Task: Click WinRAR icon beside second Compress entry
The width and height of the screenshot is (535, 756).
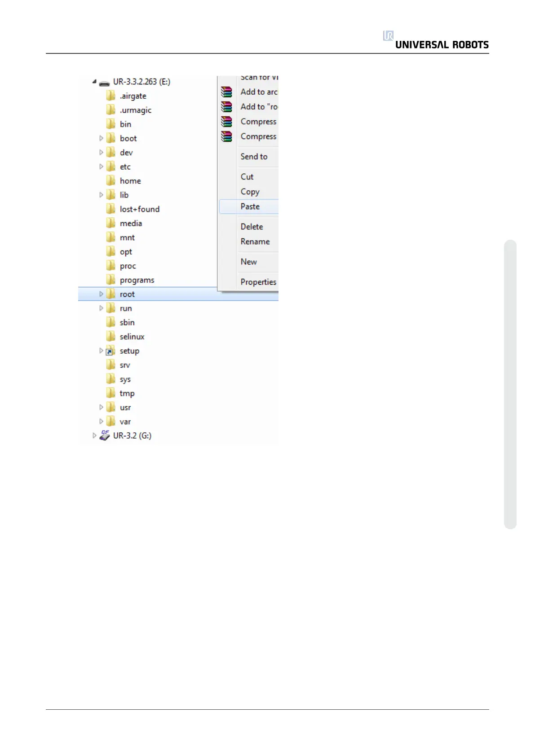Action: (x=227, y=136)
